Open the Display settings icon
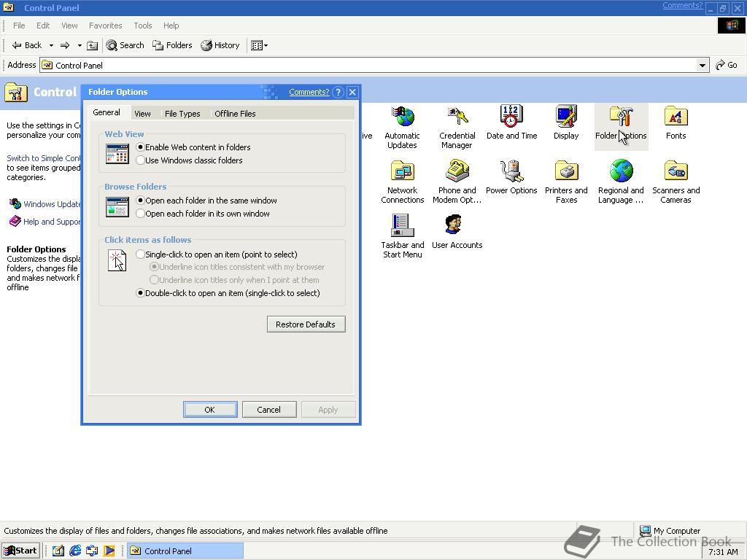 pos(566,122)
